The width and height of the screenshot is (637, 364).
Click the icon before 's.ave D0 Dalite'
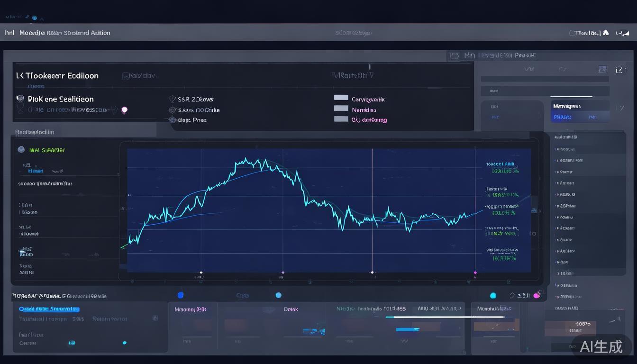click(172, 110)
